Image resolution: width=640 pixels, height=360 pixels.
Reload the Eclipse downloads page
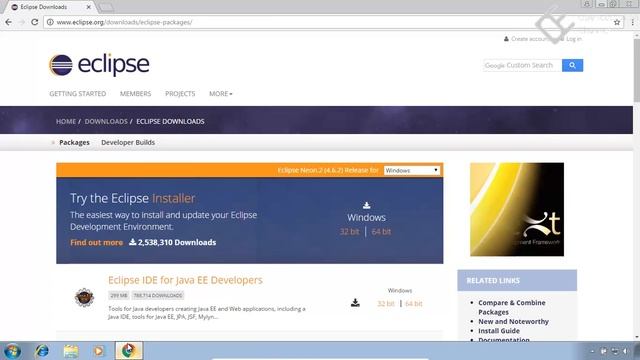(x=35, y=22)
